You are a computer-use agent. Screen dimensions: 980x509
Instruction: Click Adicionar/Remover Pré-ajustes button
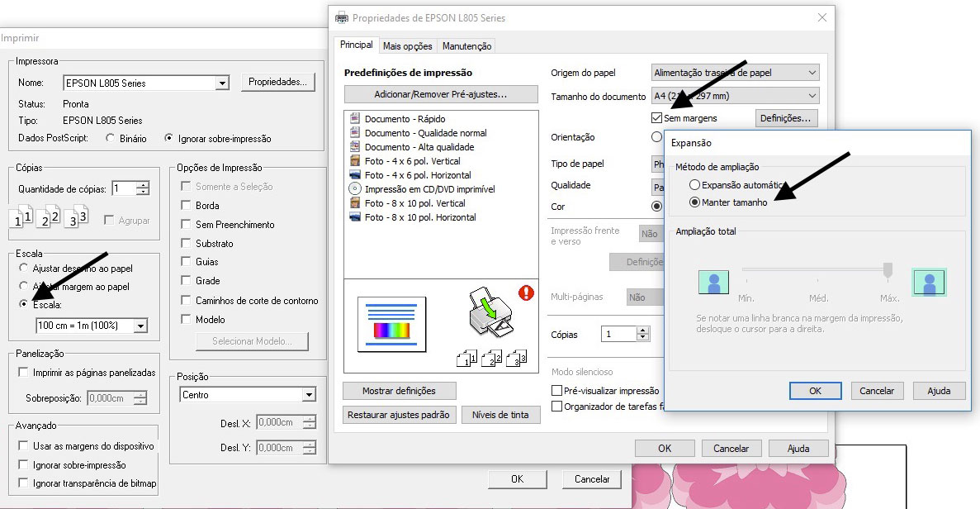(x=441, y=94)
